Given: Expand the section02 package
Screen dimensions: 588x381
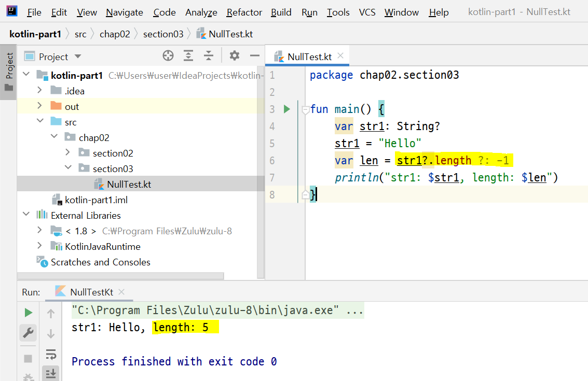Looking at the screenshot, I should pyautogui.click(x=67, y=152).
